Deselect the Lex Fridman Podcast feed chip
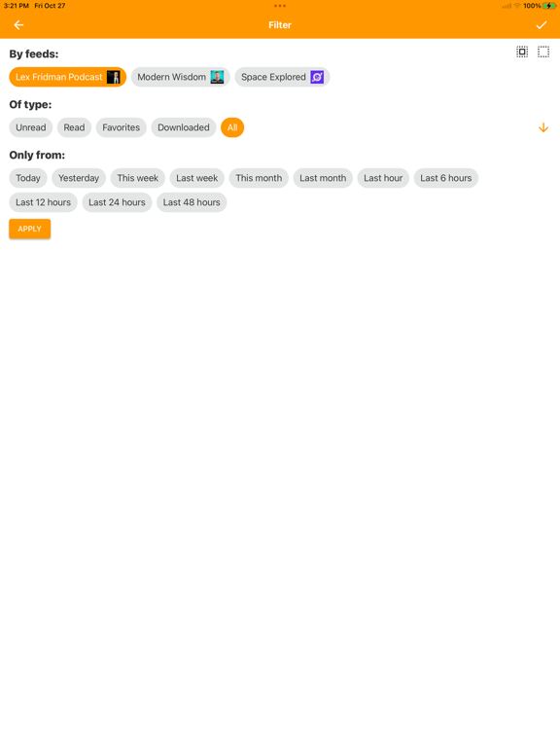The width and height of the screenshot is (560, 747). coord(68,77)
